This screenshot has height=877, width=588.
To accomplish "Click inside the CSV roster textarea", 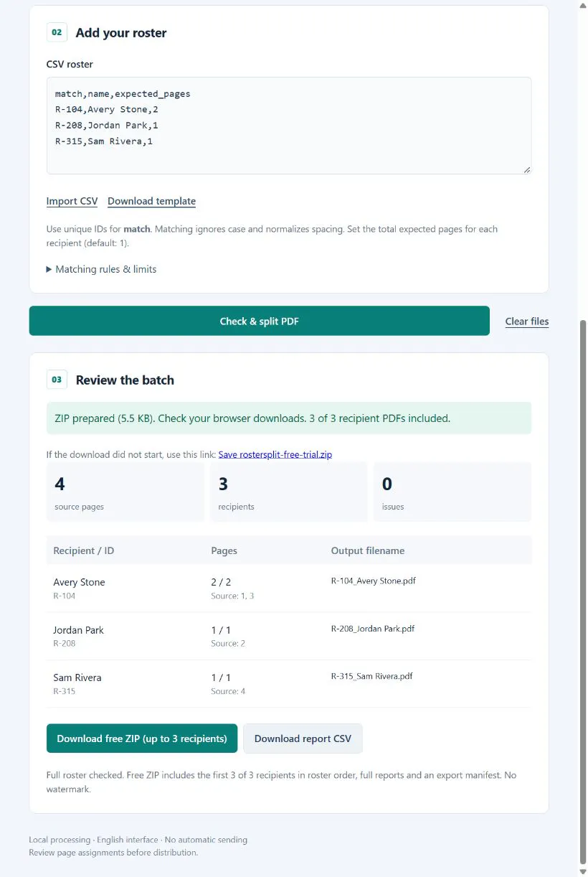I will [289, 126].
